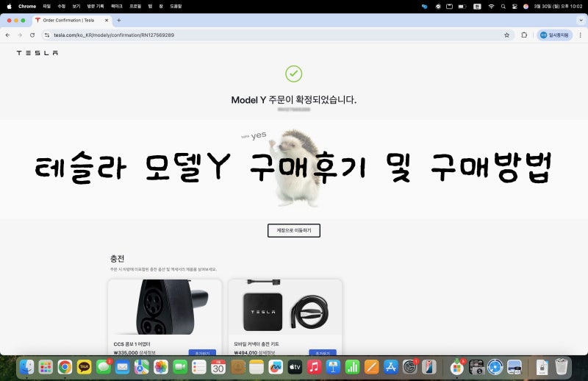This screenshot has height=381, width=588.
Task: Click the 일시중지됨 profile button
Action: coord(554,35)
